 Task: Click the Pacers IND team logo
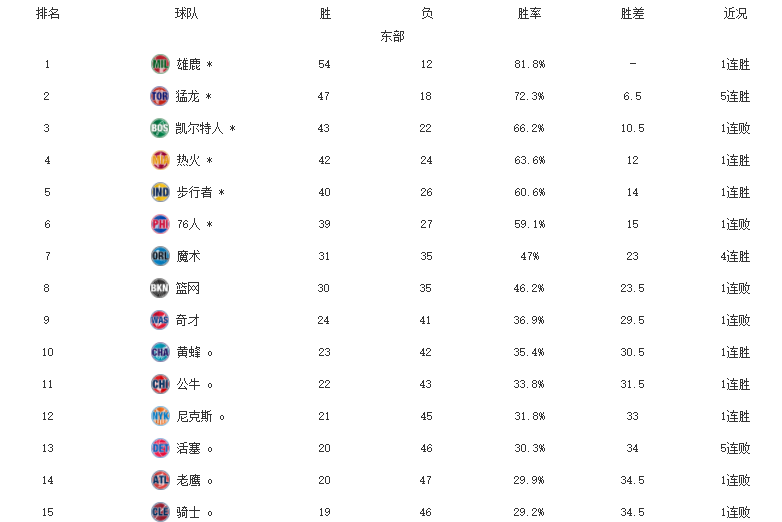click(160, 192)
